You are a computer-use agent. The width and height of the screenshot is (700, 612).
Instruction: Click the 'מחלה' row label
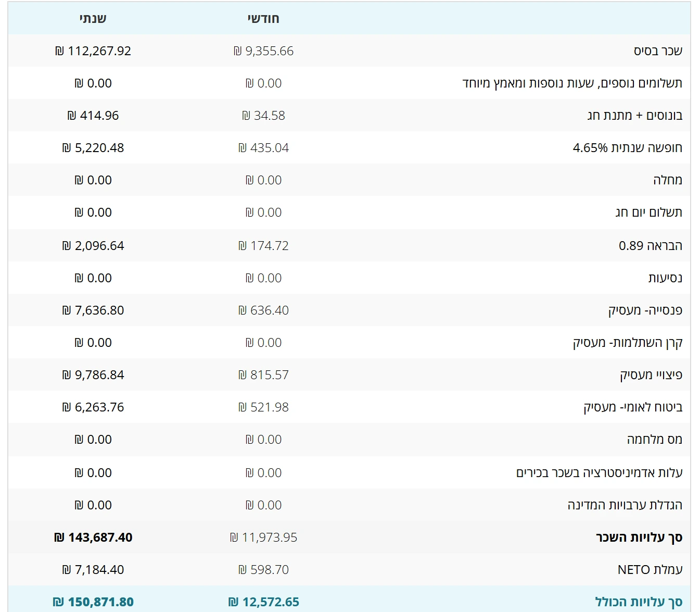pos(668,180)
